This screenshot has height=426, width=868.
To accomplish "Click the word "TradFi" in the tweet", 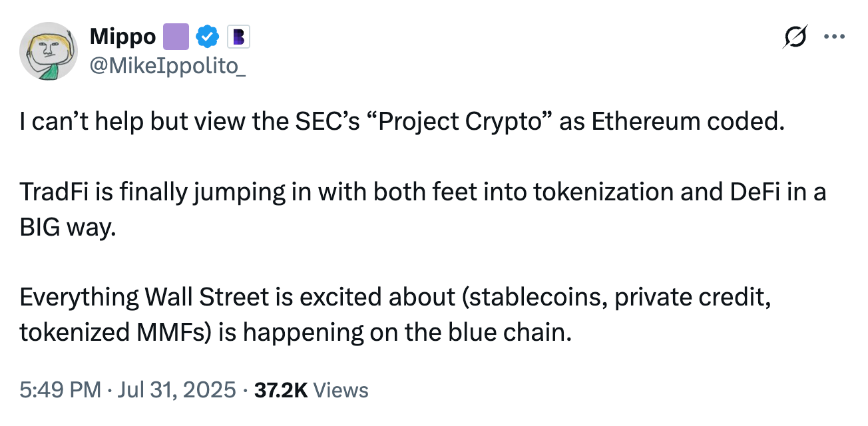I will 52,192.
